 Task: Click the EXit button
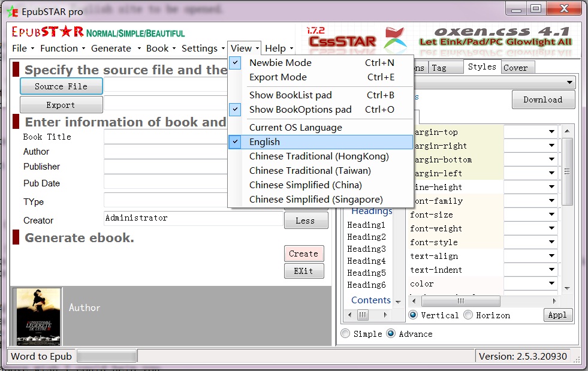tap(304, 271)
